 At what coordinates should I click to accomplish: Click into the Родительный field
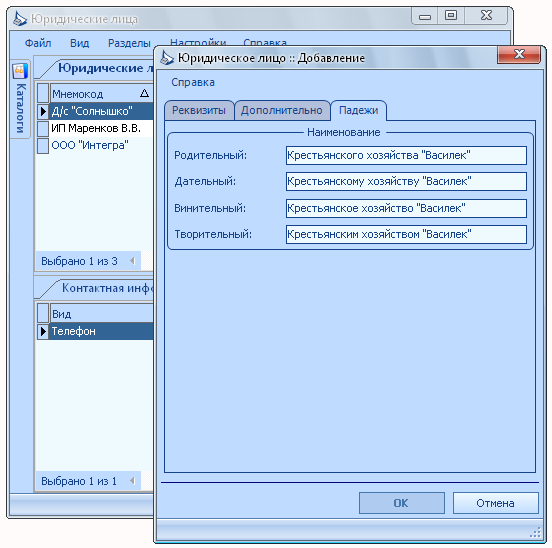coord(406,155)
